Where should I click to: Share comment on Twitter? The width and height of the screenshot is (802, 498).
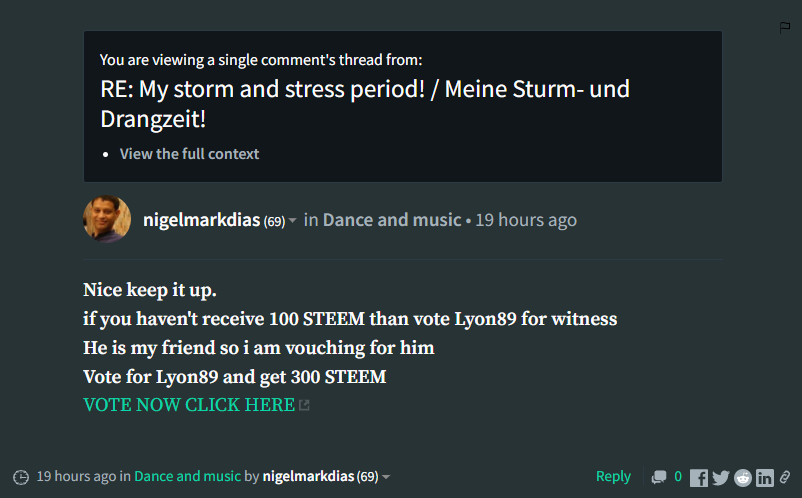point(721,478)
